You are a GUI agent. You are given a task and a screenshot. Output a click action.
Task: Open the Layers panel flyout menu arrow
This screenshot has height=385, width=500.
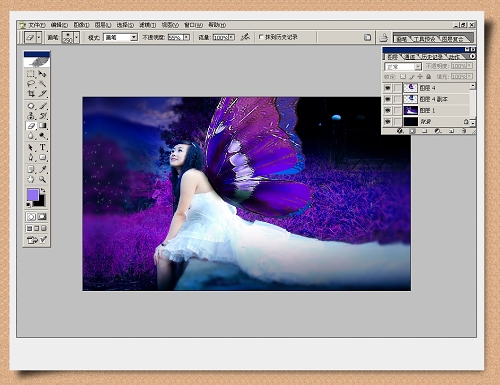(x=473, y=56)
